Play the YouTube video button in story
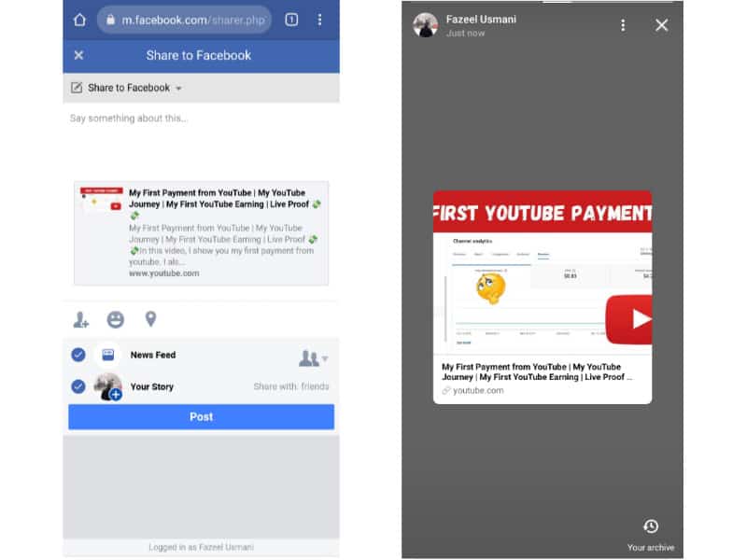 (x=628, y=319)
